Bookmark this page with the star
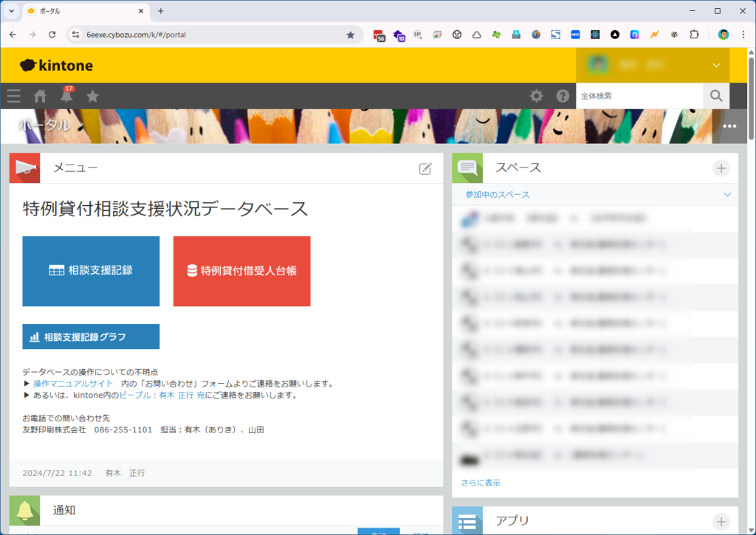The height and width of the screenshot is (535, 756). click(351, 35)
